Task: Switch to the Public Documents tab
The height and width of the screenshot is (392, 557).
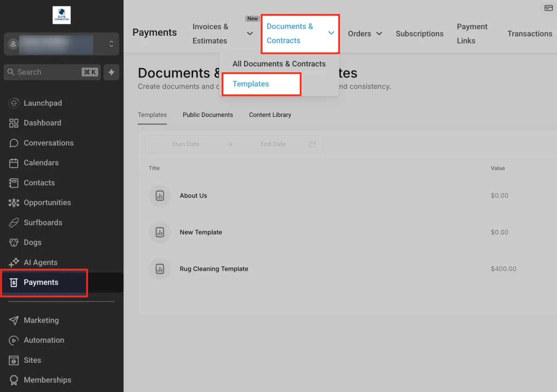Action: pyautogui.click(x=207, y=115)
